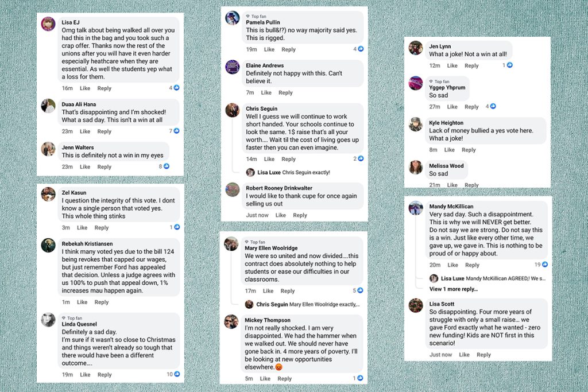
Task: Expand View 1 more reply under Mandy McKillican
Action: point(454,289)
